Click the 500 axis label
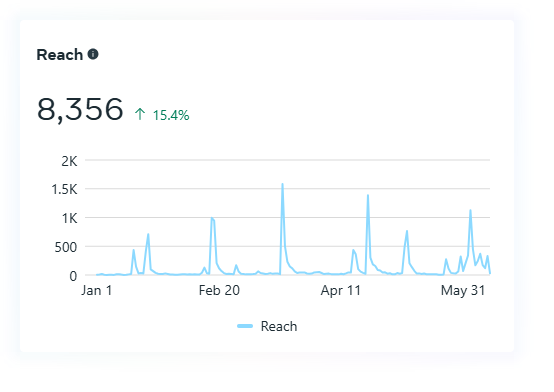The height and width of the screenshot is (392, 554). (66, 247)
